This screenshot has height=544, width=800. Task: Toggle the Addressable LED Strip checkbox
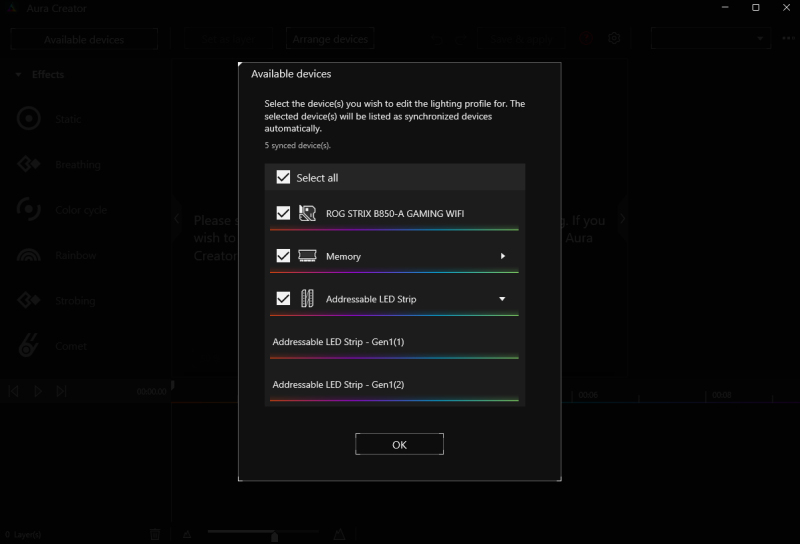[x=283, y=299]
